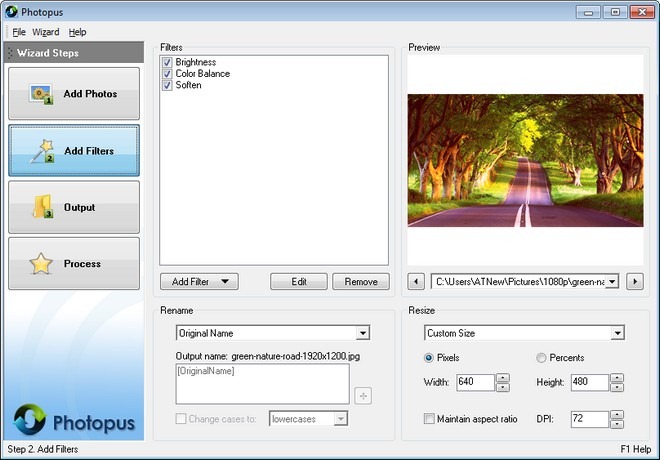Viewport: 660px width, 460px height.
Task: Open the preview file path dropdown
Action: tap(612, 282)
